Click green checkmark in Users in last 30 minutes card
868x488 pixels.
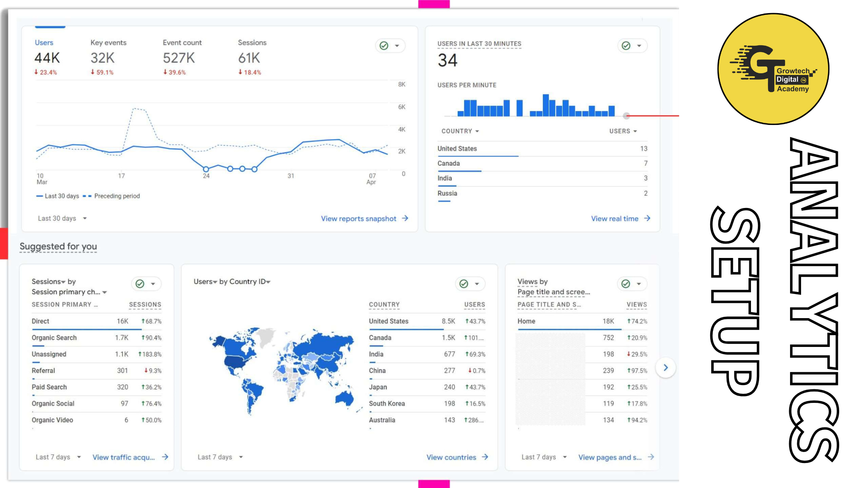(x=626, y=46)
